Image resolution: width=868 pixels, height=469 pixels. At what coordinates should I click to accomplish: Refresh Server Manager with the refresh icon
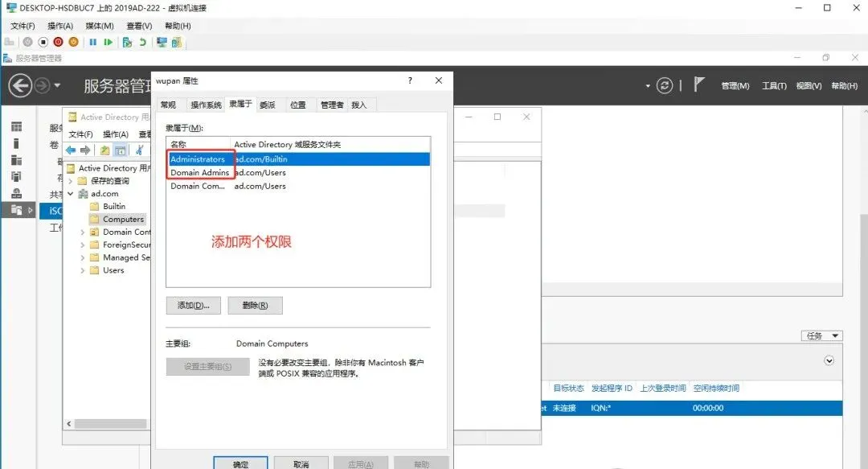point(665,85)
